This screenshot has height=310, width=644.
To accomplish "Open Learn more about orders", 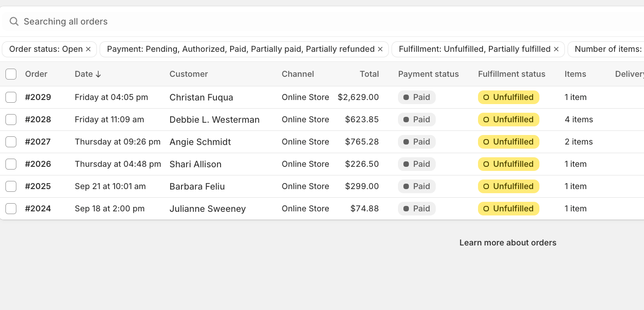I will [508, 242].
